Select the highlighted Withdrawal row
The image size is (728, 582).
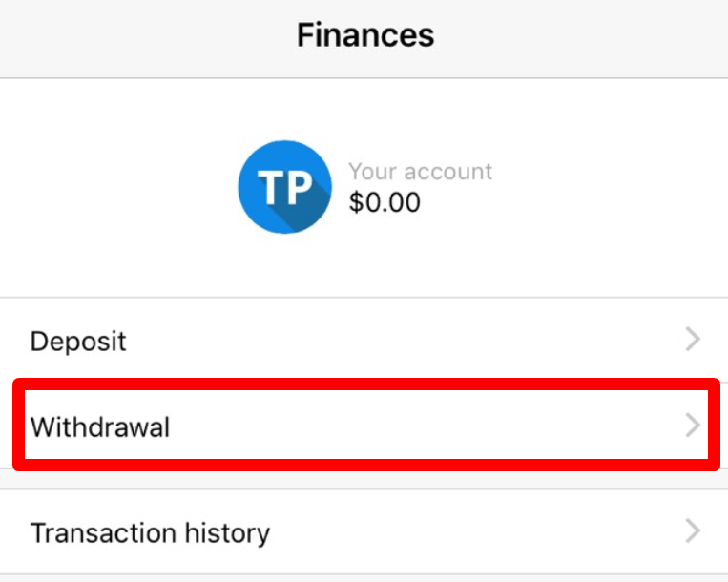[x=364, y=426]
